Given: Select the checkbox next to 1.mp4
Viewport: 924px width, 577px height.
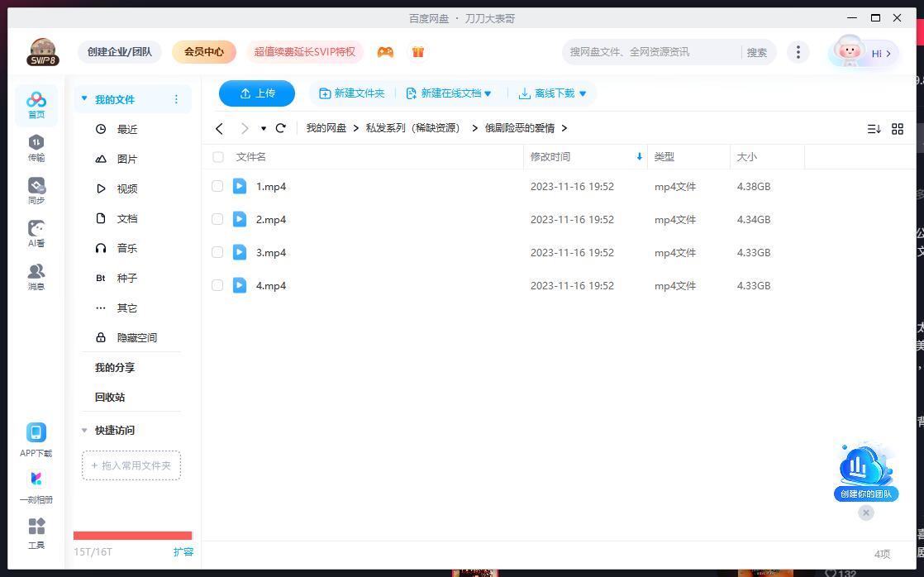Looking at the screenshot, I should [x=217, y=186].
